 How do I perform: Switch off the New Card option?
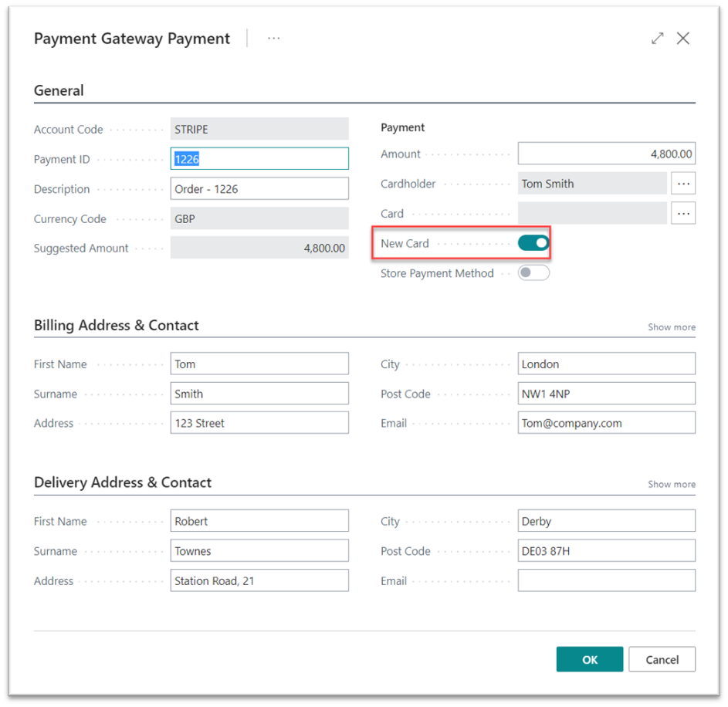pyautogui.click(x=533, y=242)
